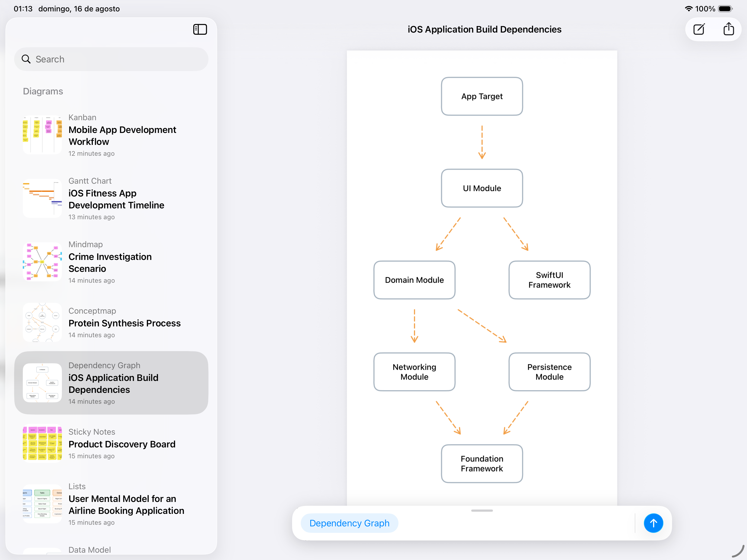The width and height of the screenshot is (747, 560).
Task: Open iOS Fitness App Development Timeline
Action: click(x=111, y=199)
